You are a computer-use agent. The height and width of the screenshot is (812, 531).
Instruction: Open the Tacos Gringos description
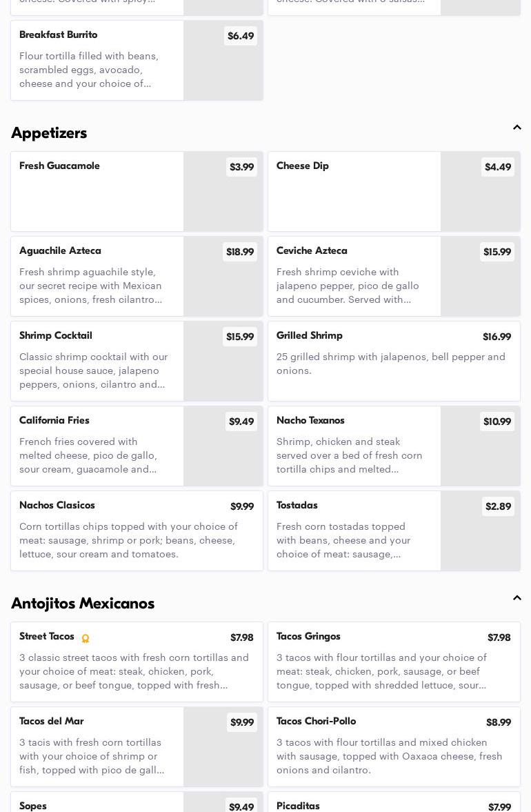coord(381,671)
